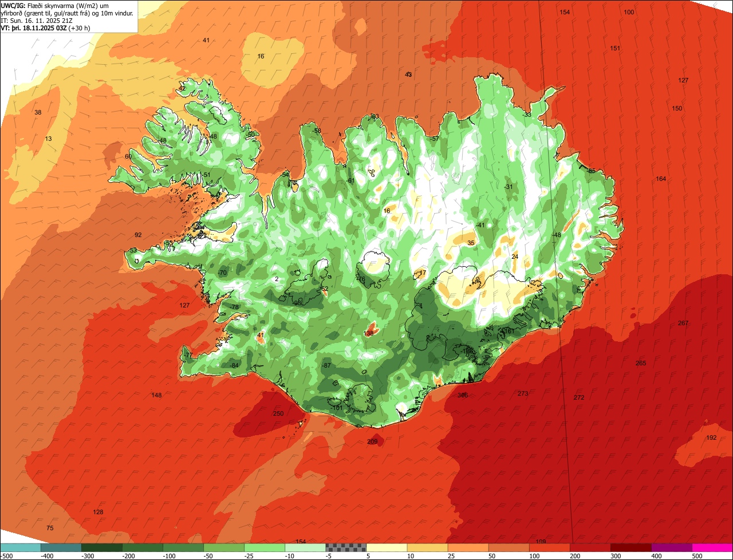
Task: Click the flux value 250 in the dark red patch
Action: [x=278, y=413]
